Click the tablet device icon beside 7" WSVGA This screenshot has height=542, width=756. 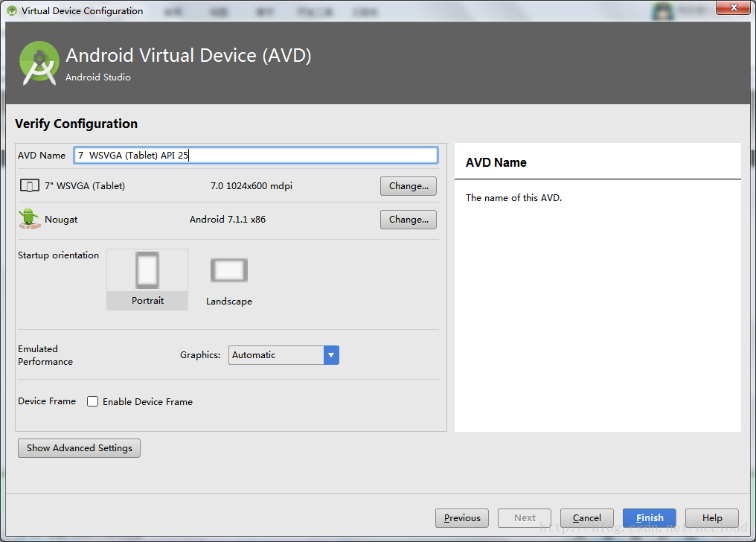(x=30, y=185)
